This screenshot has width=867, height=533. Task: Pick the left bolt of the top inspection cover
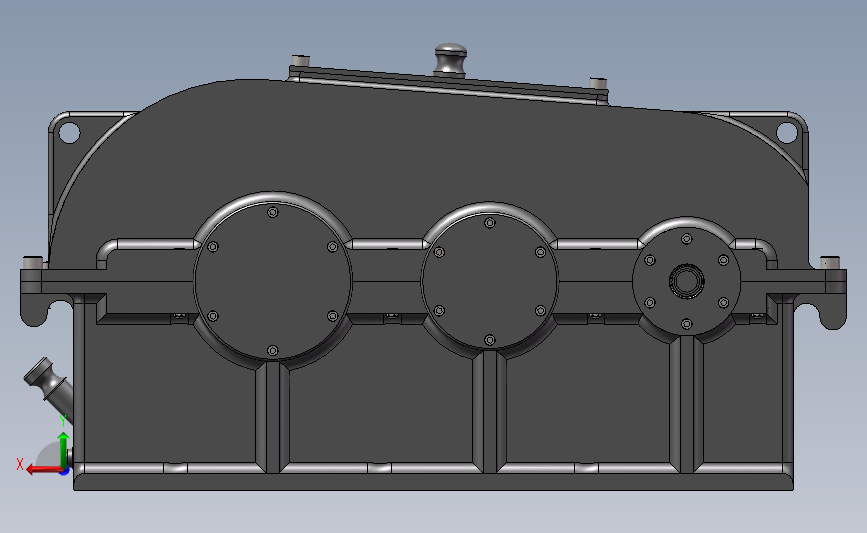tap(300, 61)
